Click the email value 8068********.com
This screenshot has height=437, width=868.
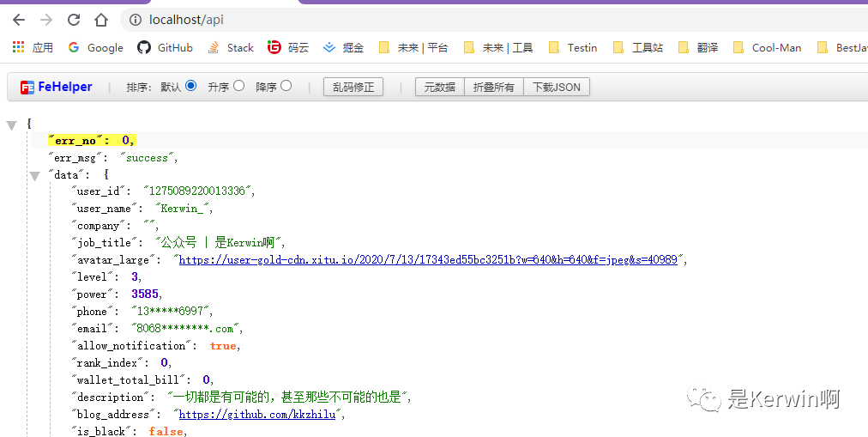pyautogui.click(x=185, y=328)
